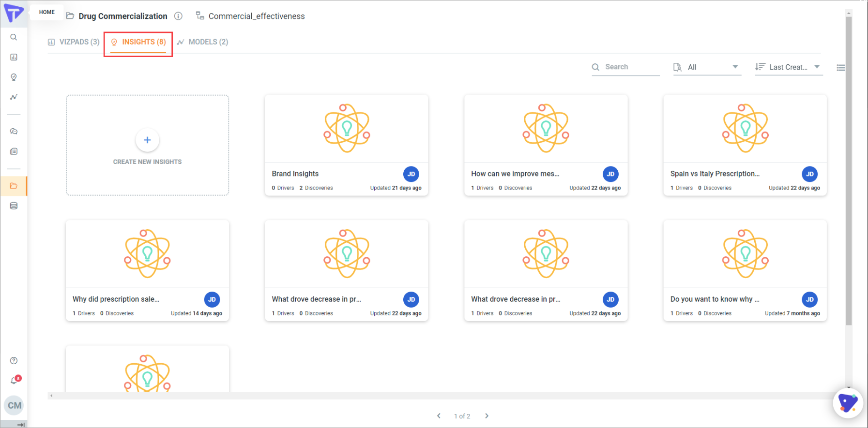Open the notifications bell with badge
This screenshot has width=868, height=428.
coord(15,380)
